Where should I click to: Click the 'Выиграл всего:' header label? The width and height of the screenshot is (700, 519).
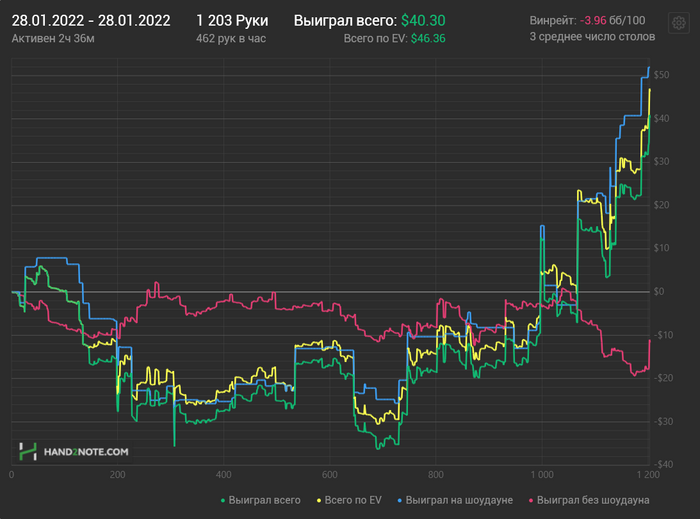pos(345,21)
